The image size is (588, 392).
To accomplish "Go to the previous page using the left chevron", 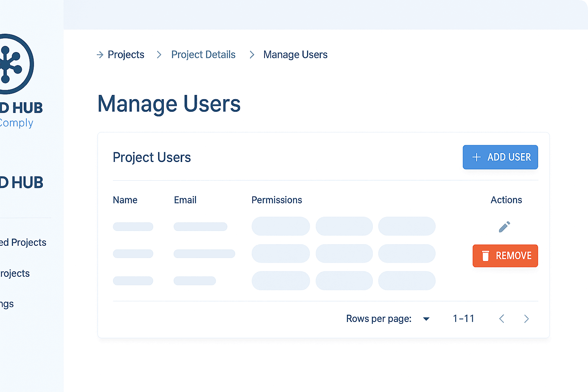I will (x=501, y=318).
